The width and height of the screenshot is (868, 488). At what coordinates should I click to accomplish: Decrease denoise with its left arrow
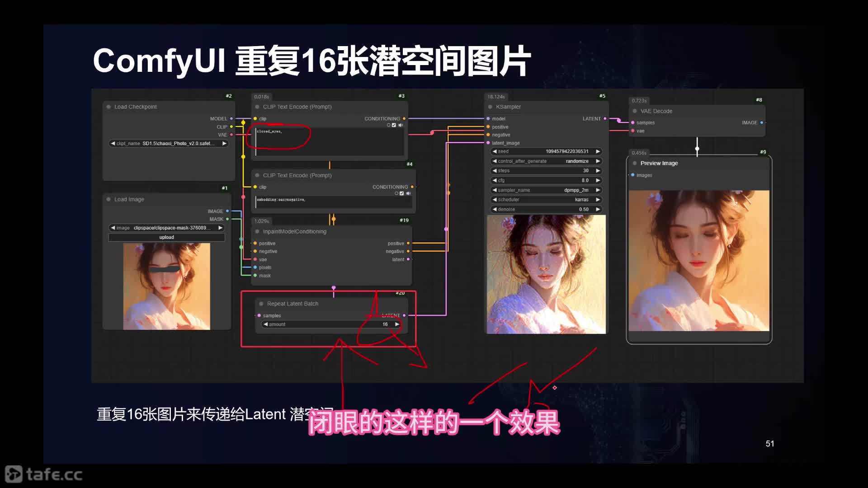click(495, 210)
